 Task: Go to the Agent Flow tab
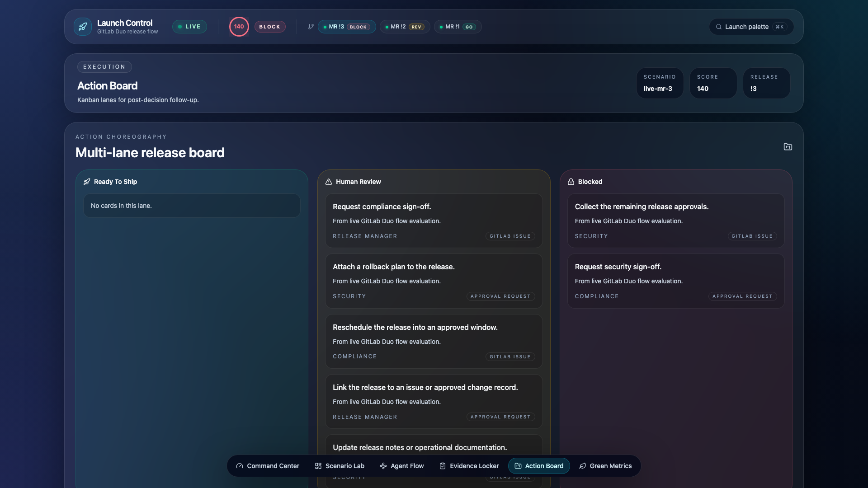point(402,466)
